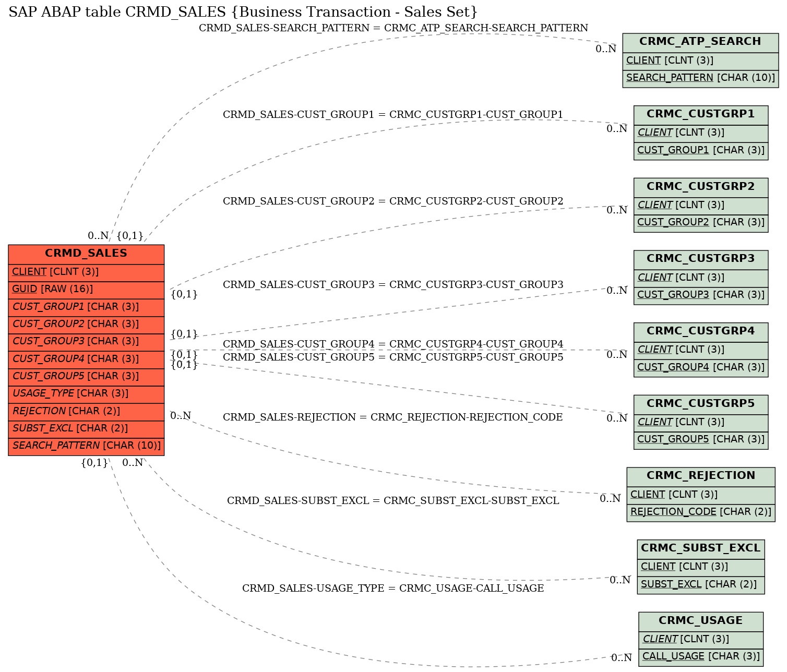Image resolution: width=787 pixels, height=672 pixels.
Task: Select CLIENT field in CRMD_SALES
Action: click(x=86, y=272)
